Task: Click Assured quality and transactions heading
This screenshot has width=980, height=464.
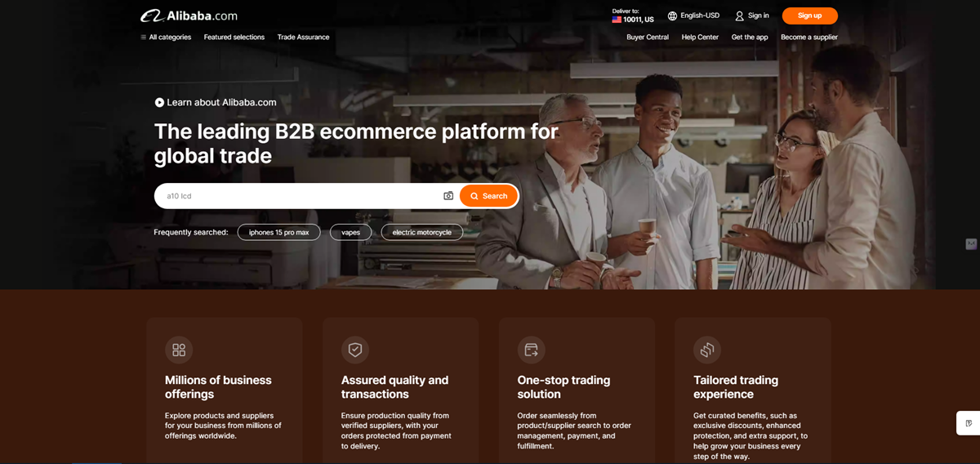Action: (394, 387)
